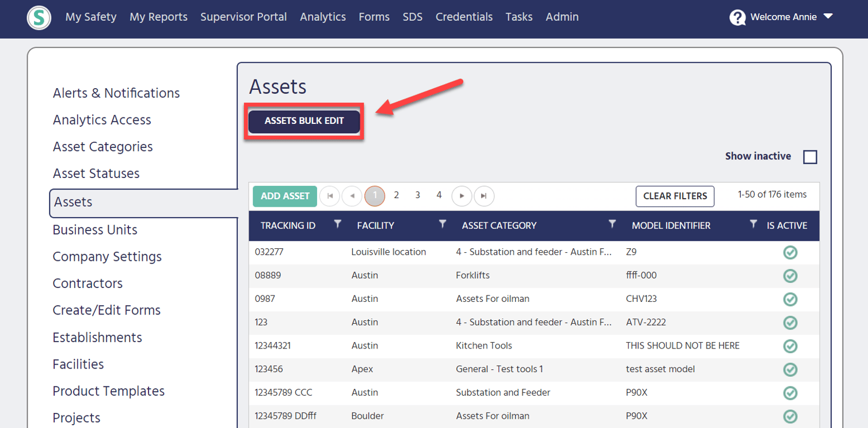Viewport: 868px width, 428px height.
Task: Go to page 3 of results
Action: point(417,195)
